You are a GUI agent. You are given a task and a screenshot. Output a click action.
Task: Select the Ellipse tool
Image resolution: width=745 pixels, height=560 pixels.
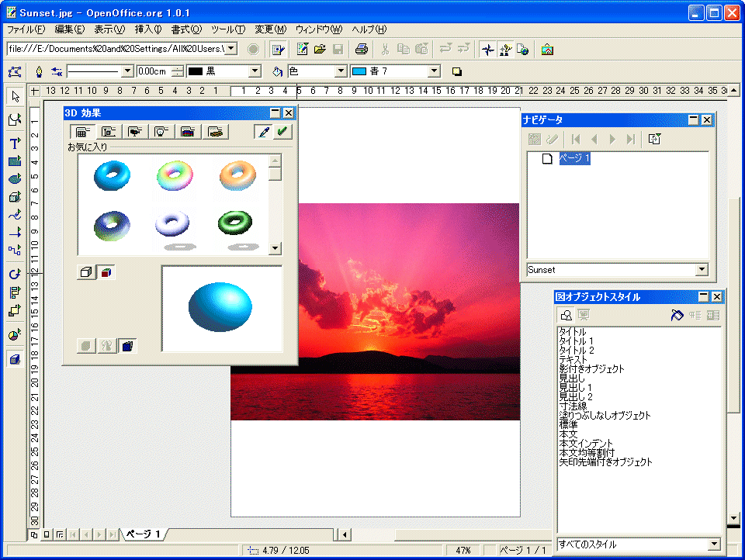coord(16,179)
